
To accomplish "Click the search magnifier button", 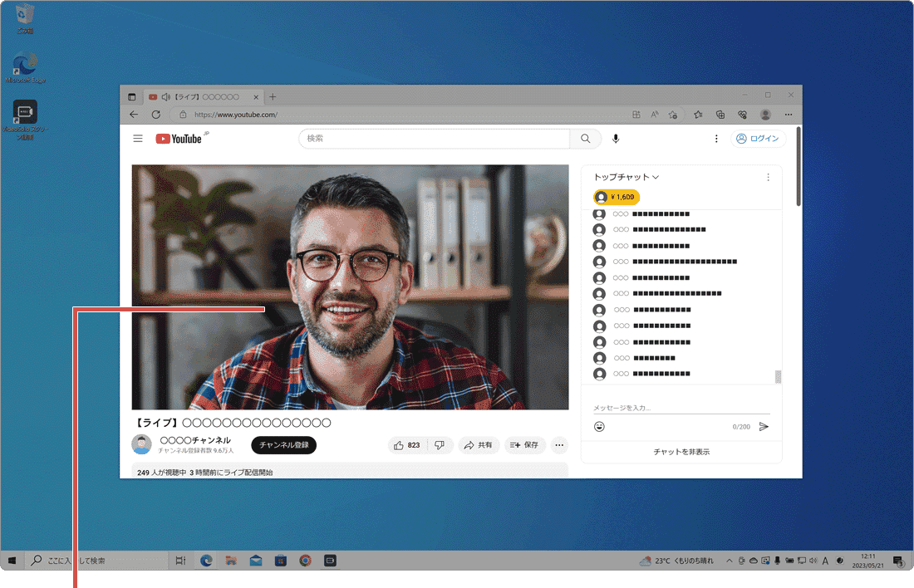I will coord(586,139).
